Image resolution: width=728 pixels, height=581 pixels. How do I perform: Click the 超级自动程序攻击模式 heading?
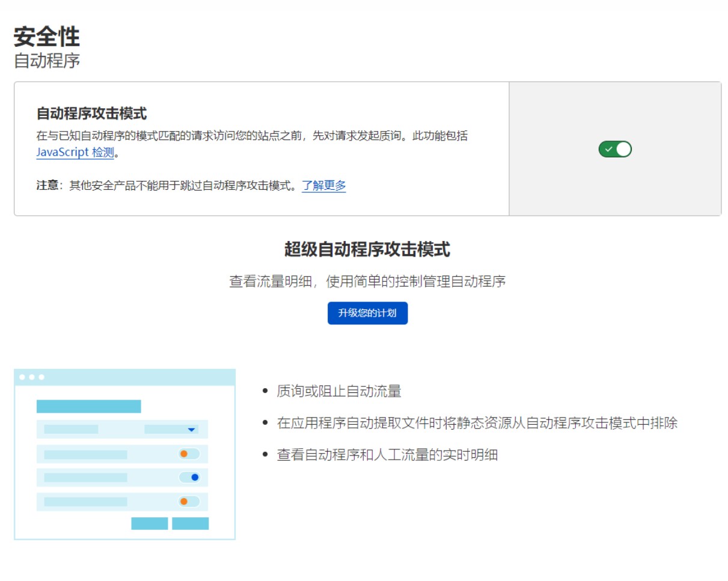tap(367, 249)
